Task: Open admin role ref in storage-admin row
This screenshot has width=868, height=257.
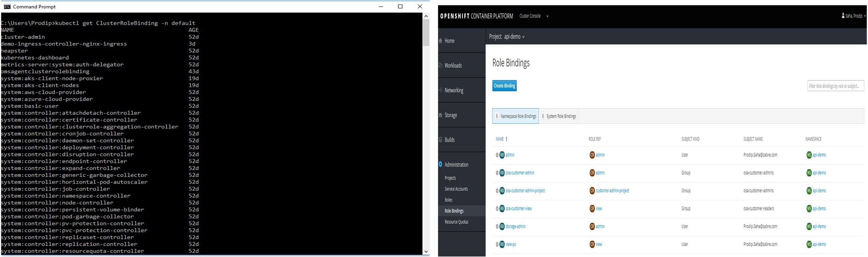Action: pos(600,226)
